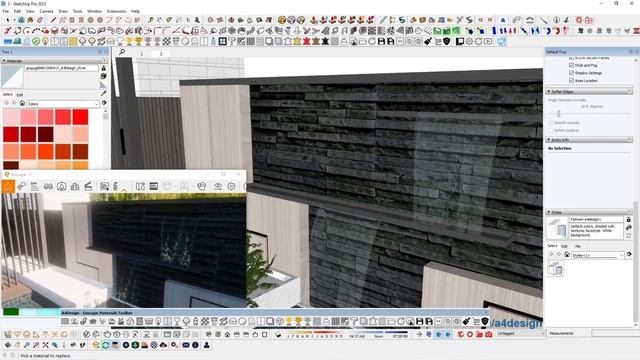This screenshot has width=640, height=360.
Task: Toggle the Axes Location checkbox
Action: click(x=571, y=80)
